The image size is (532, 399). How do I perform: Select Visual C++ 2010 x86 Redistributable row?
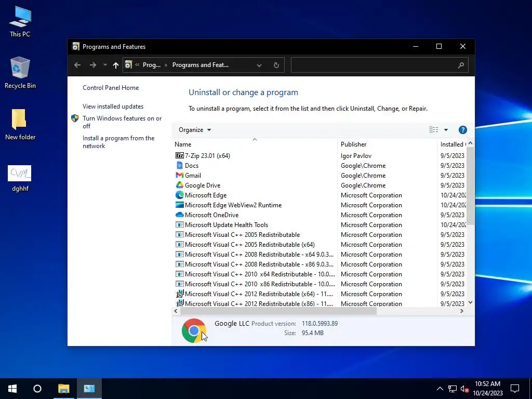255,284
